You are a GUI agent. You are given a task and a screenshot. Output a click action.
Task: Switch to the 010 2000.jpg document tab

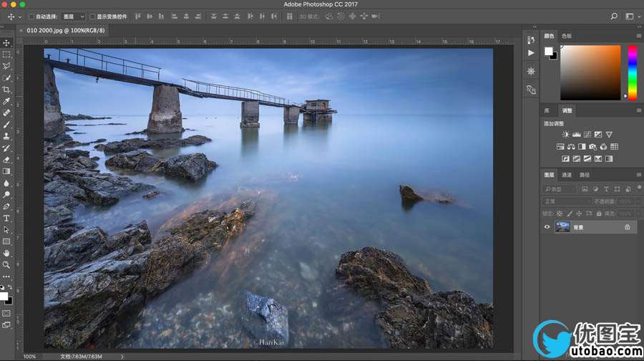point(66,30)
